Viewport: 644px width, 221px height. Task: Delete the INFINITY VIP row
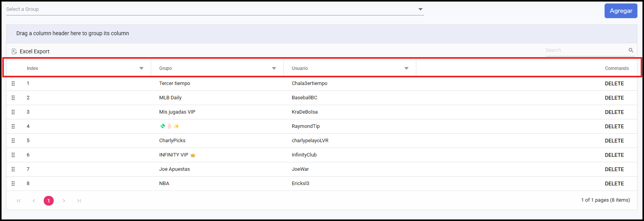point(614,155)
